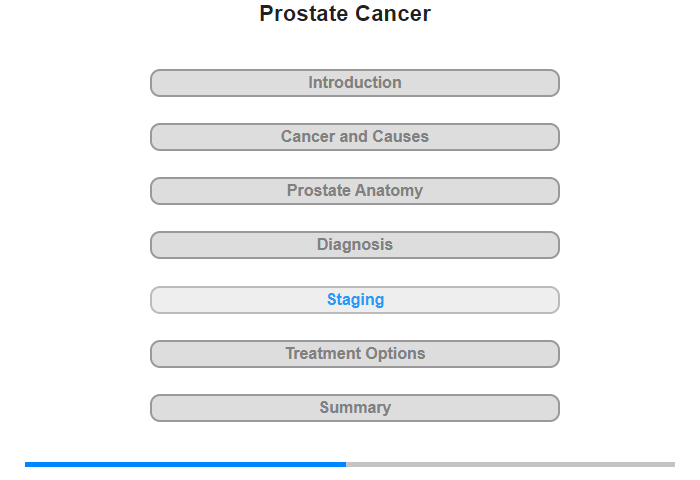Jump to the Summary section
Screen dimensions: 700x480
[x=354, y=408]
